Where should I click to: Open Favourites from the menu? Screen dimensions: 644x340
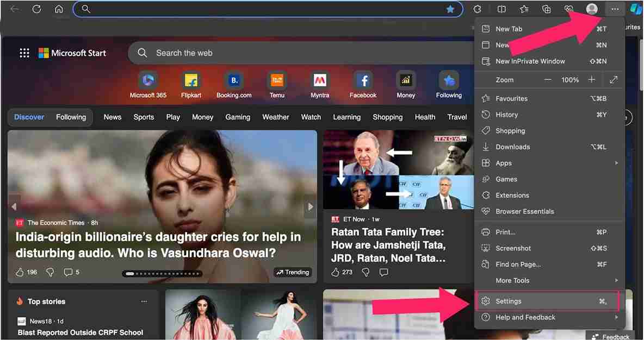pyautogui.click(x=549, y=98)
